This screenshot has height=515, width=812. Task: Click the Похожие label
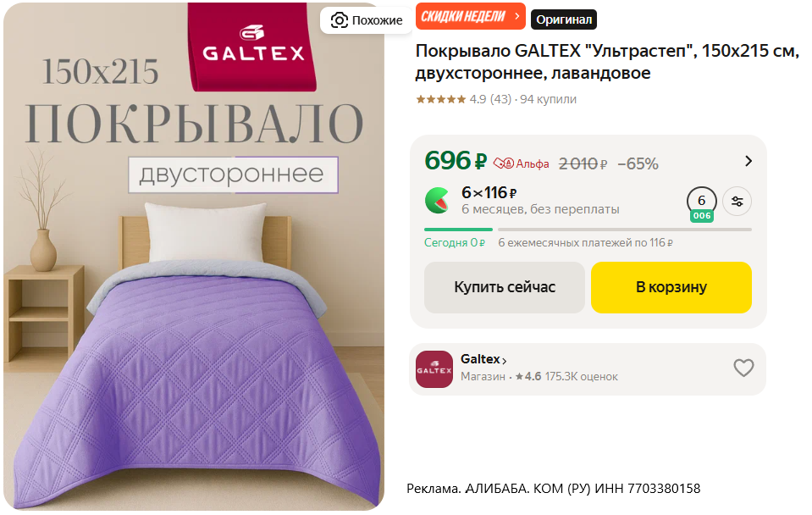(x=377, y=20)
